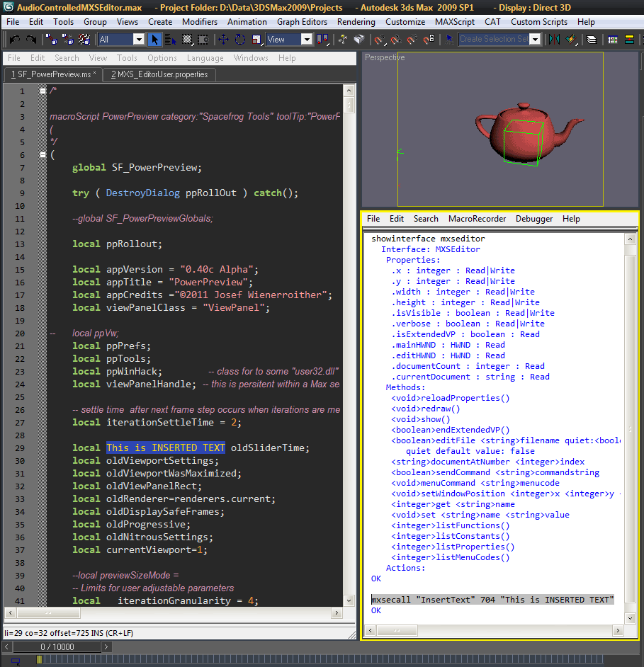Viewport: 644px width, 667px height.
Task: Open the selection filter 'All' dropdown
Action: 138,40
